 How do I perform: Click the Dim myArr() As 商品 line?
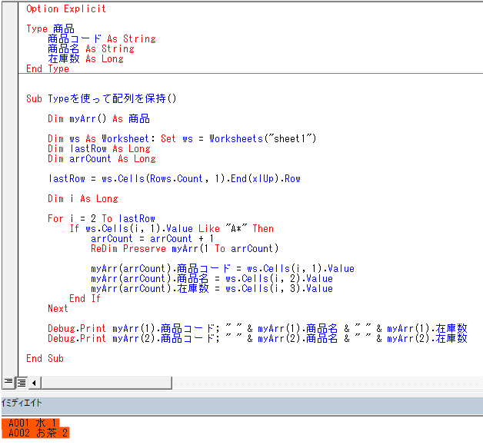[x=99, y=118]
